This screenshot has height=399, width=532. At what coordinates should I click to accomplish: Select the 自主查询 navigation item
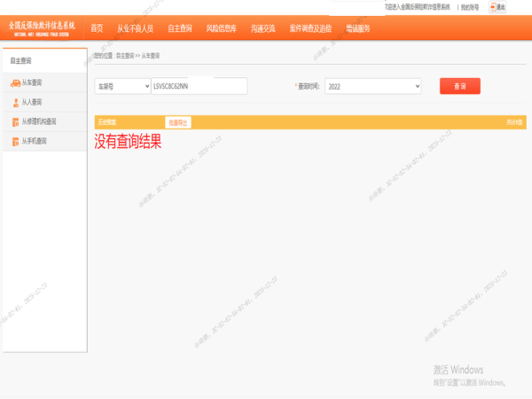tap(180, 28)
